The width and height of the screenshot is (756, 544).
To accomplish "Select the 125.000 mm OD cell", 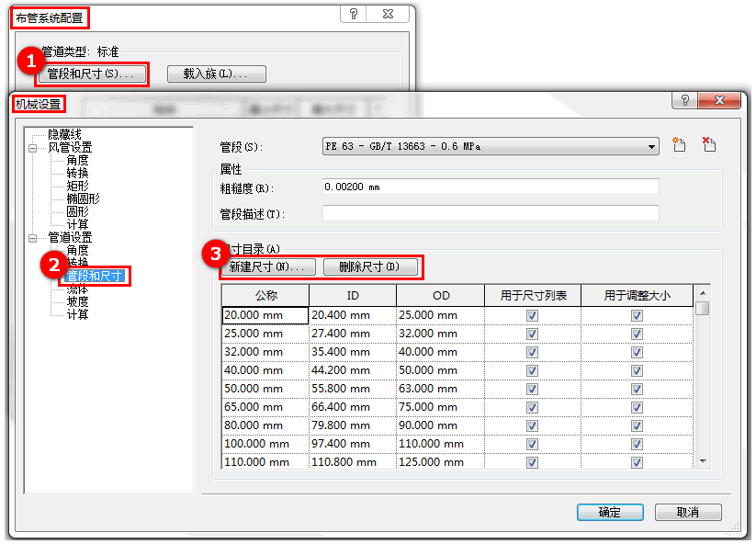I will click(440, 461).
